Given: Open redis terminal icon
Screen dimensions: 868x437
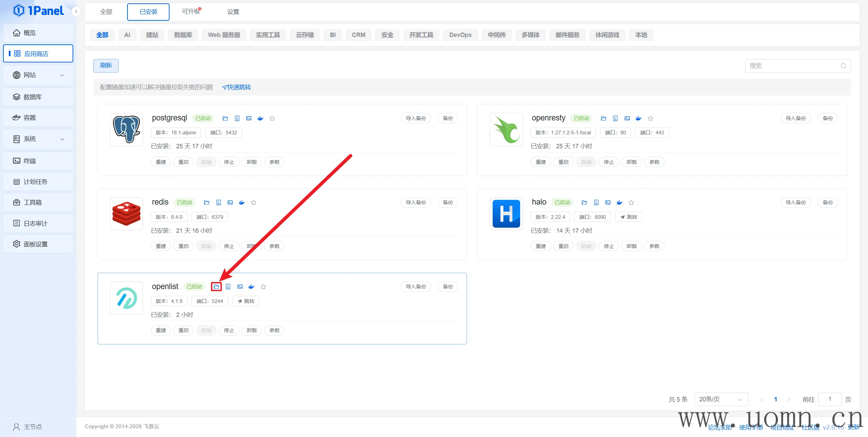Looking at the screenshot, I should [x=230, y=203].
